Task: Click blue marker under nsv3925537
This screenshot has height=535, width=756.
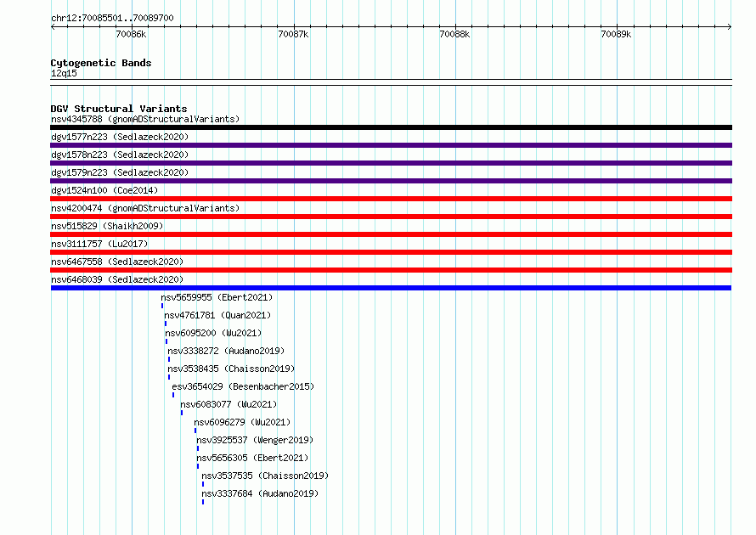Action: coord(198,448)
